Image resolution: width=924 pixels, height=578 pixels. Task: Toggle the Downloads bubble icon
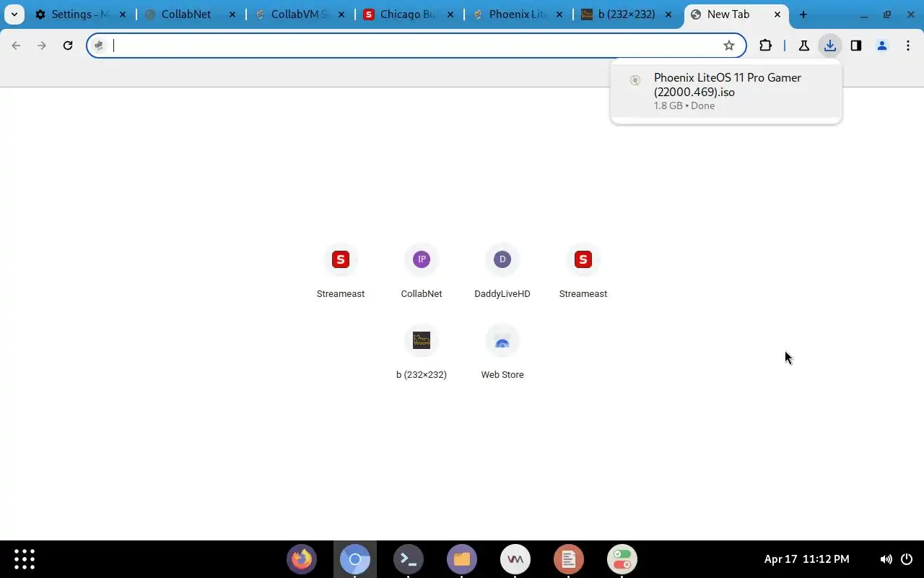[830, 46]
